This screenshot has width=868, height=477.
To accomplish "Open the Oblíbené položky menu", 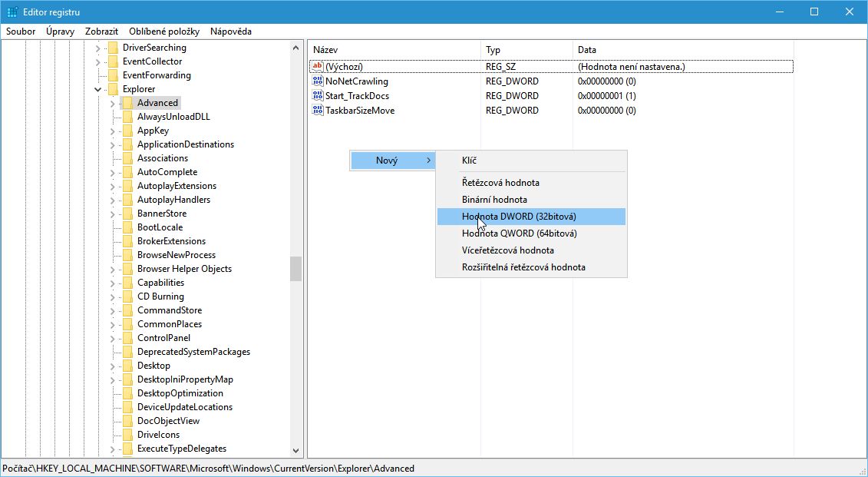I will (164, 31).
